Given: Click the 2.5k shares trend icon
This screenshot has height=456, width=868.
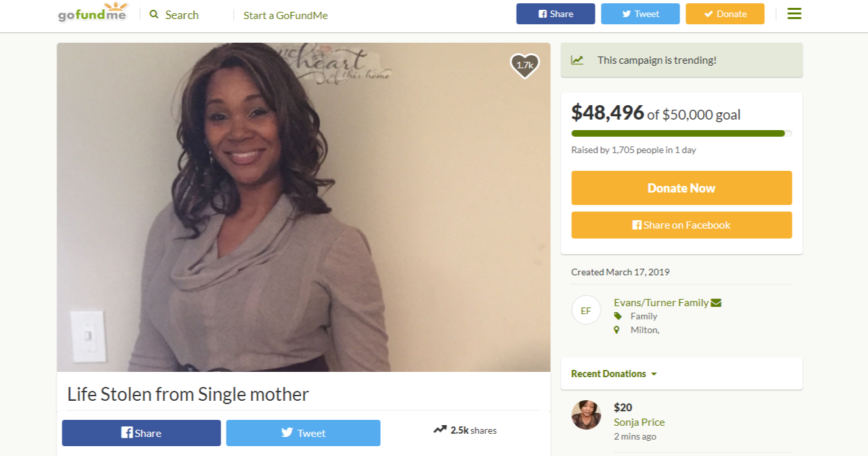Looking at the screenshot, I should [440, 430].
